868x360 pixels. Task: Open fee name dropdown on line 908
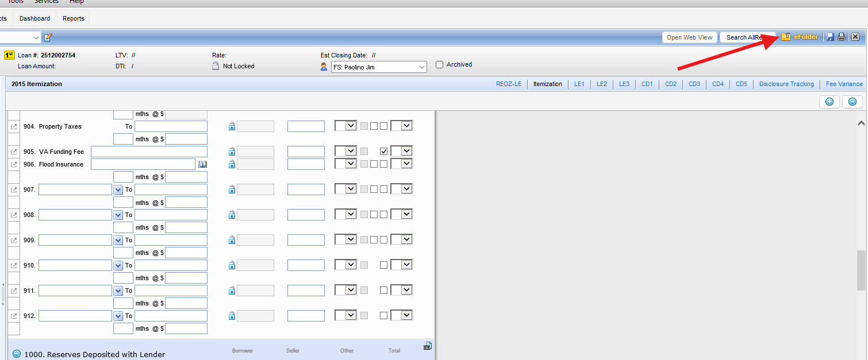(x=118, y=215)
